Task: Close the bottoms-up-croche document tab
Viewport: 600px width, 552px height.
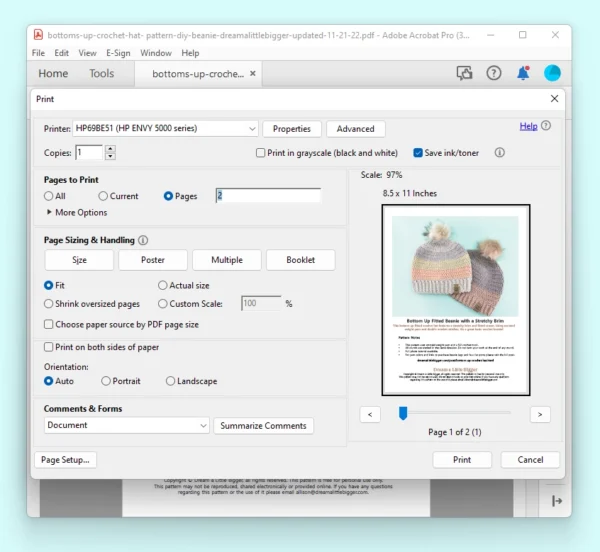Action: pyautogui.click(x=253, y=73)
